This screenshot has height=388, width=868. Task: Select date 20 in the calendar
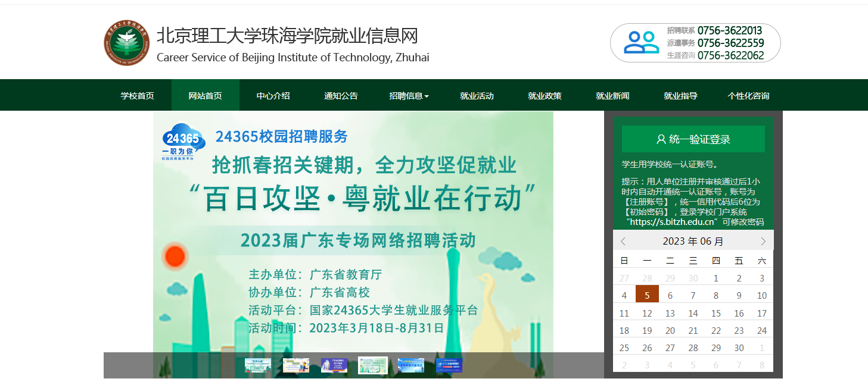tap(670, 330)
